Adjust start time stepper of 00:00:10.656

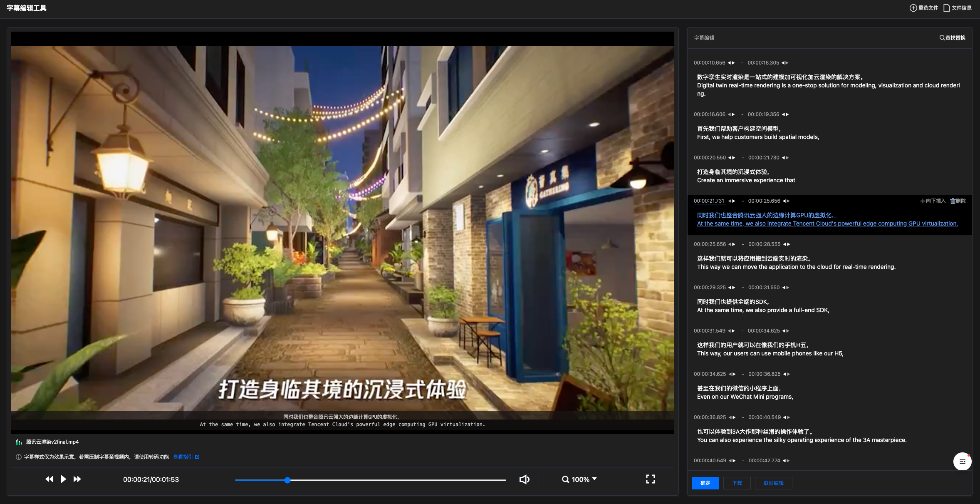click(x=731, y=63)
